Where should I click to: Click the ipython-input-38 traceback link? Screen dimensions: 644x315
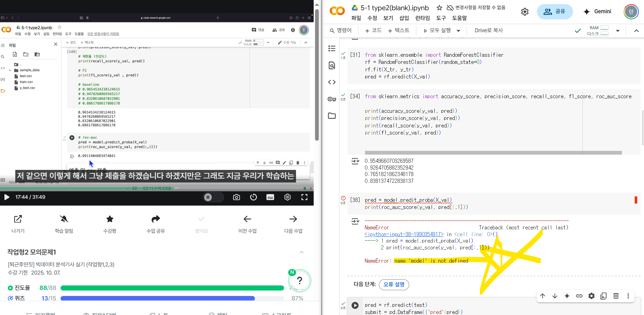(404, 234)
